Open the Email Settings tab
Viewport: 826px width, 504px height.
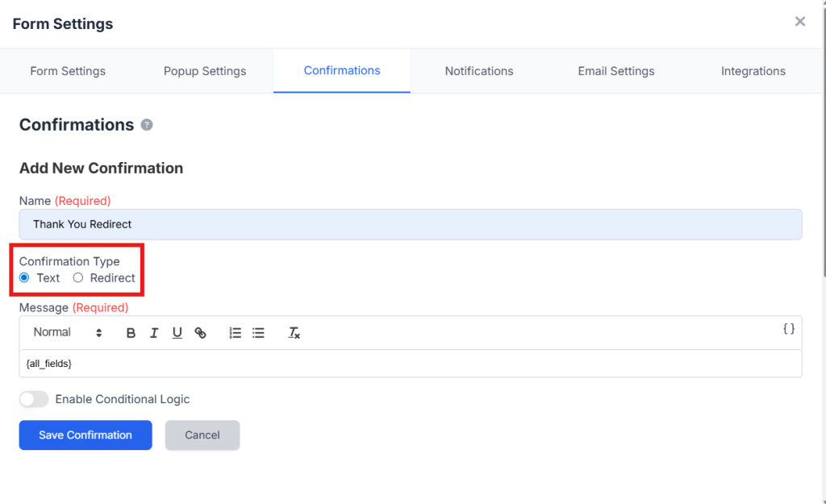click(615, 71)
